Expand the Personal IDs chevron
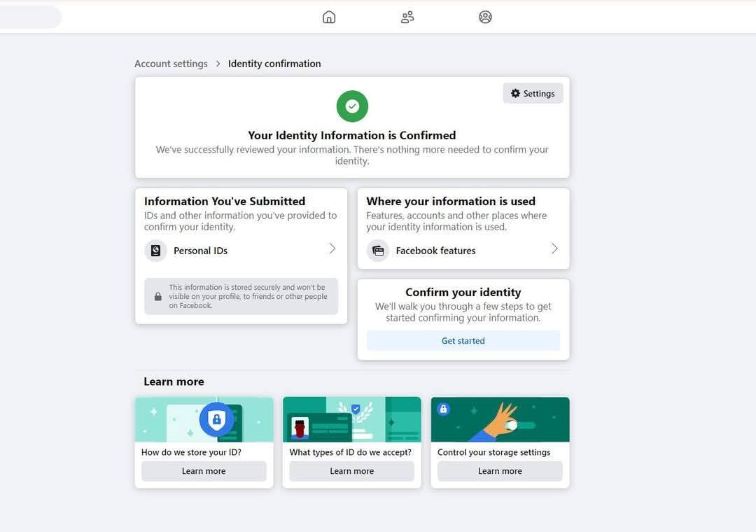Image resolution: width=756 pixels, height=532 pixels. [332, 249]
